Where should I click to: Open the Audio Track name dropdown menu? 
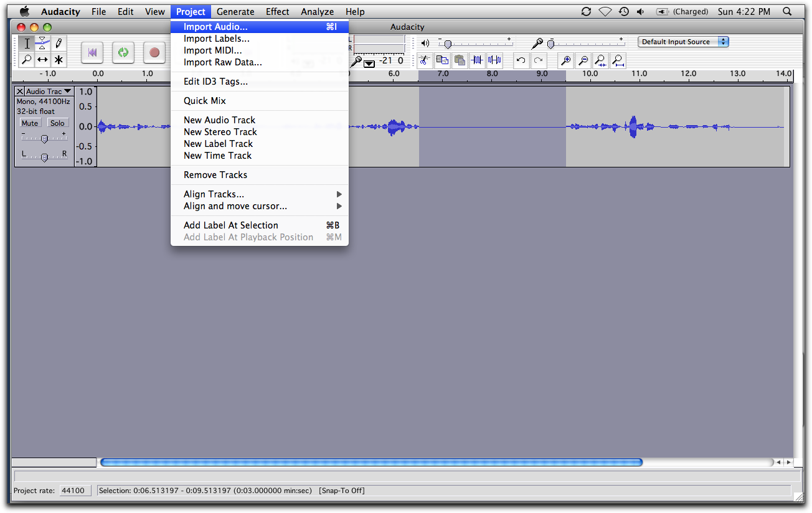(49, 92)
